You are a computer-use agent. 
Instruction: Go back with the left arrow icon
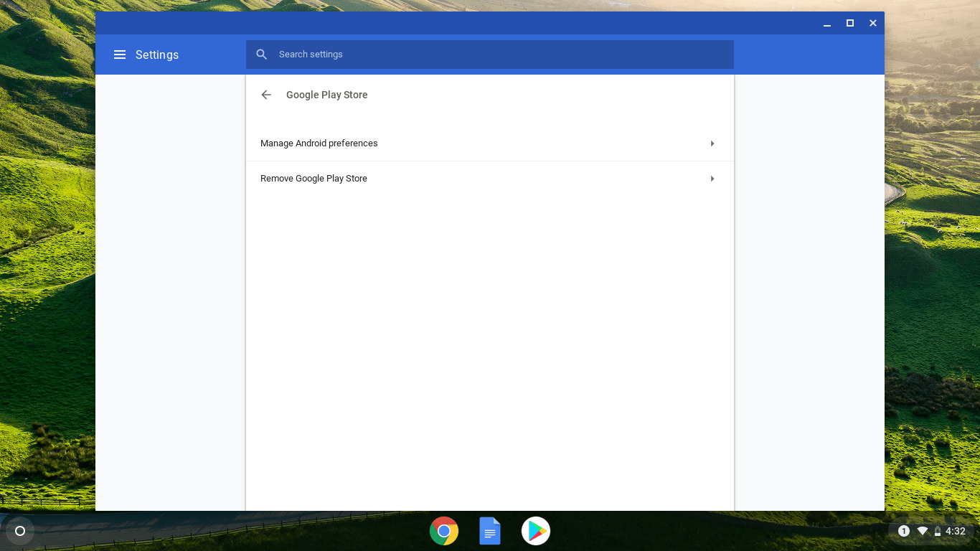point(266,95)
